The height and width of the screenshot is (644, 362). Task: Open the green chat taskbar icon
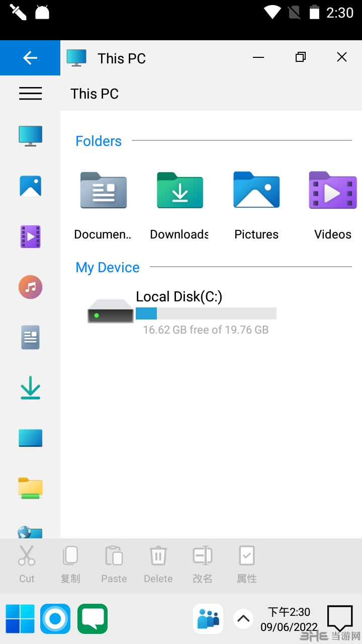coord(93,619)
